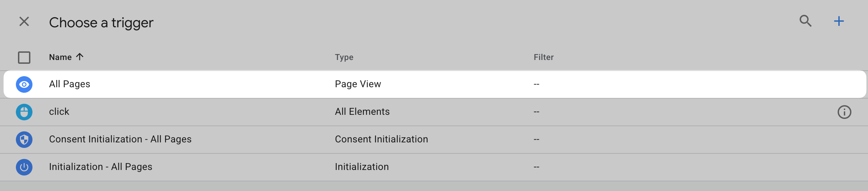Choose Initialization - All Pages trigger
Screen dimensions: 868x191
(x=100, y=167)
